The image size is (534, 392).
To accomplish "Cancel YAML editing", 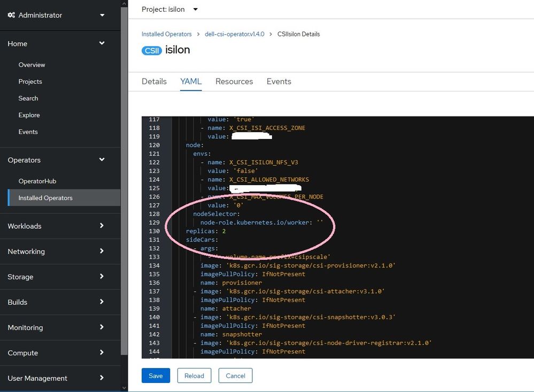I will coord(235,375).
